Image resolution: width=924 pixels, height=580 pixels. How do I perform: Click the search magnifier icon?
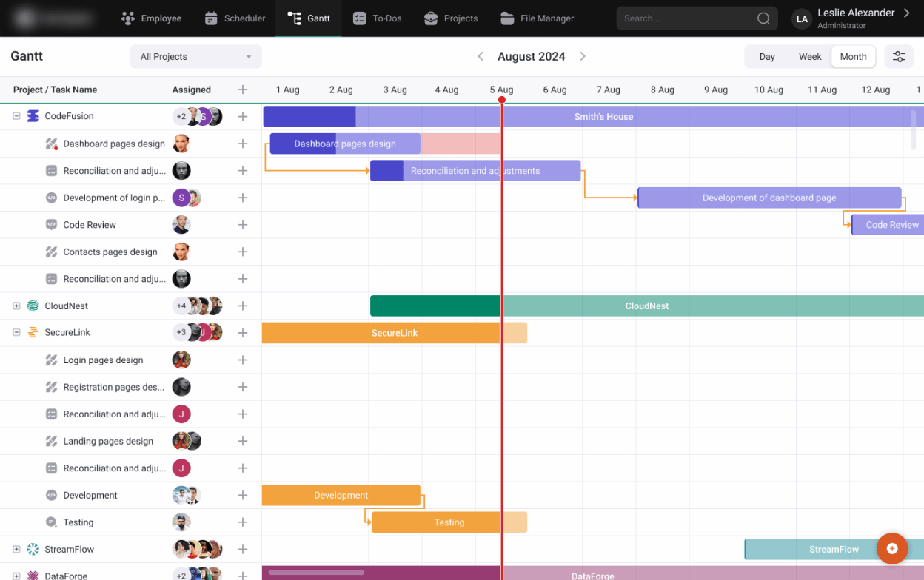pos(763,18)
